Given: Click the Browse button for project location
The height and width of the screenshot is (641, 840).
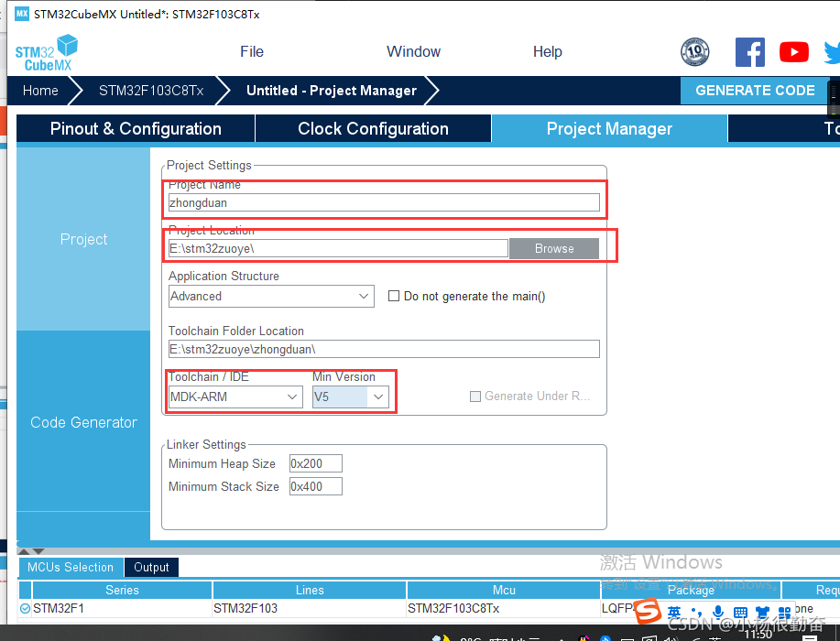Looking at the screenshot, I should [554, 248].
